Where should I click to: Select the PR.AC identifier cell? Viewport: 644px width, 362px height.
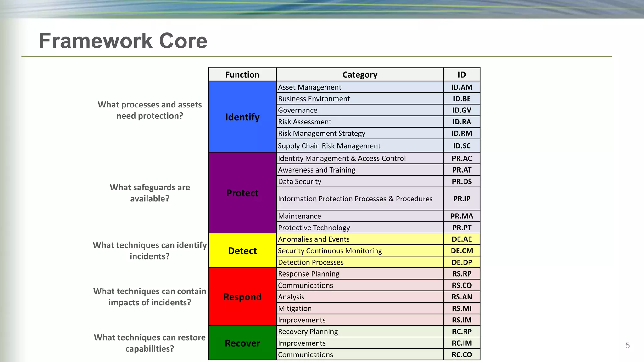[462, 158]
